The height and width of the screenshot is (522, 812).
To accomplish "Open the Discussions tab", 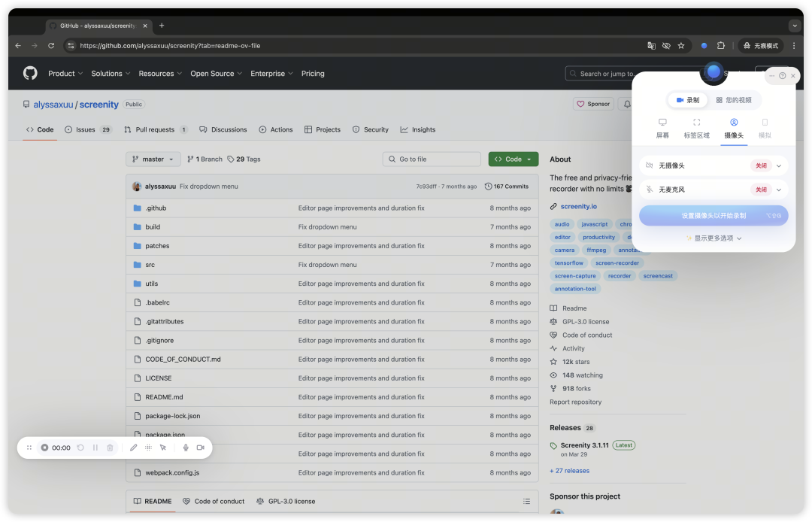I will tap(223, 129).
